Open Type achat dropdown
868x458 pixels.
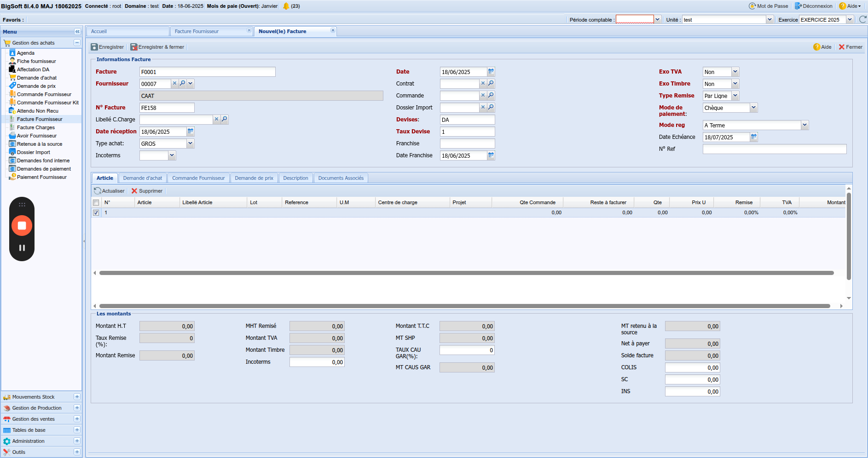190,143
